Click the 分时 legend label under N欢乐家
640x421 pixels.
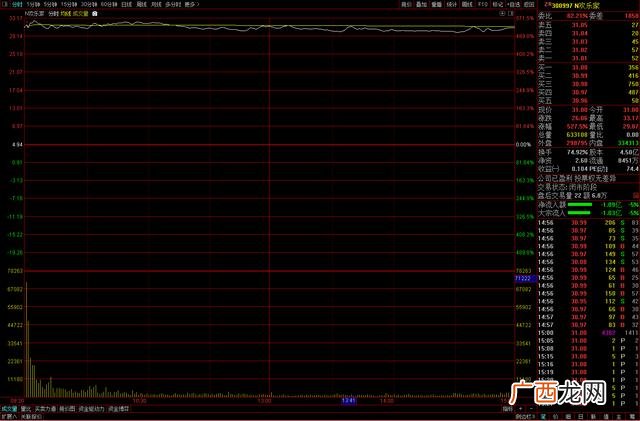53,13
